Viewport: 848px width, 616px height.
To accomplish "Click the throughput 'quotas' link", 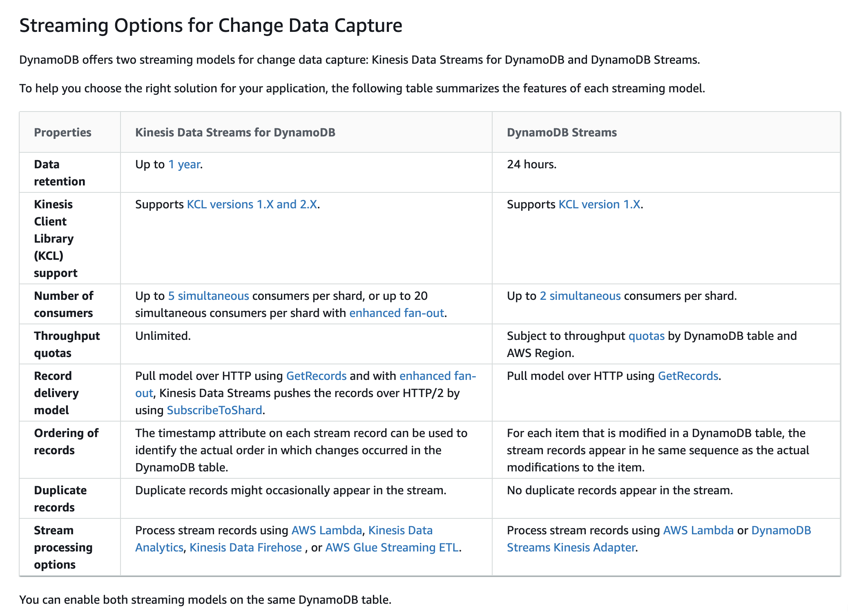I will coord(646,336).
